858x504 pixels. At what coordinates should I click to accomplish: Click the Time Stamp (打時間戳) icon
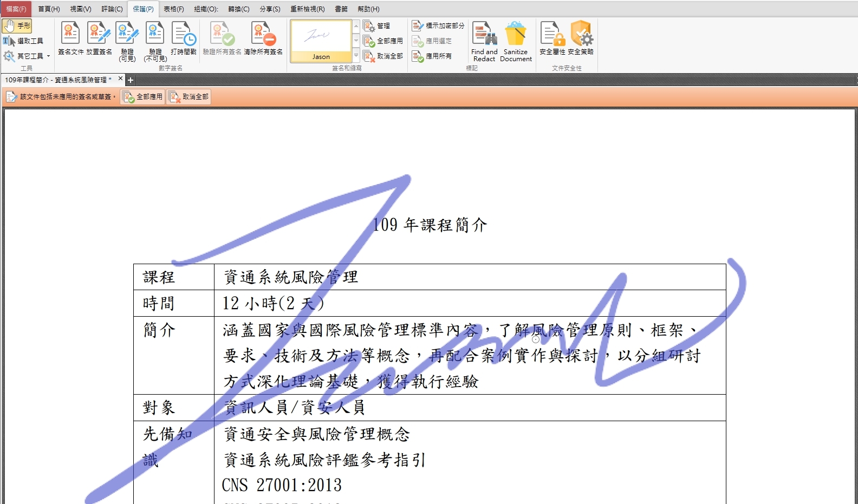click(x=184, y=38)
